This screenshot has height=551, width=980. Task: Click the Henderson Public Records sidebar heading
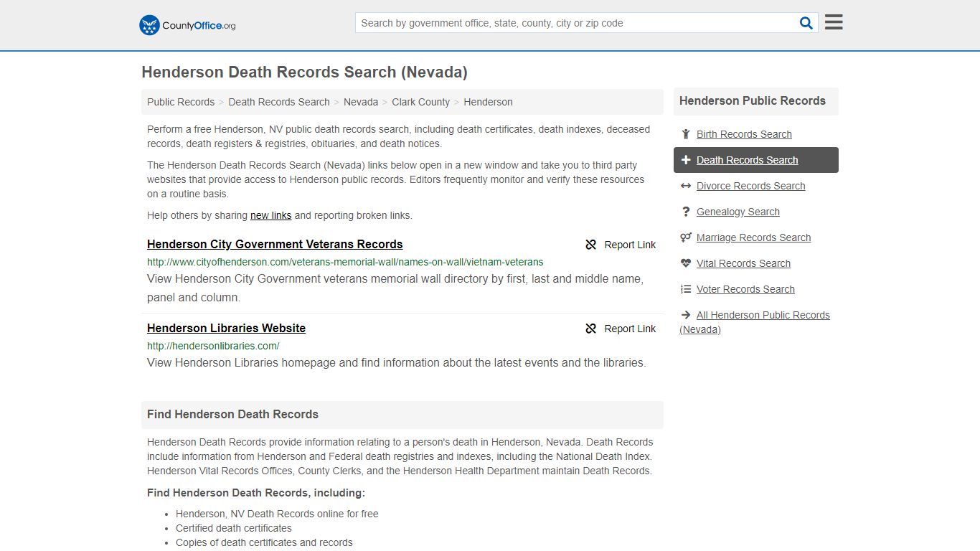(x=753, y=101)
